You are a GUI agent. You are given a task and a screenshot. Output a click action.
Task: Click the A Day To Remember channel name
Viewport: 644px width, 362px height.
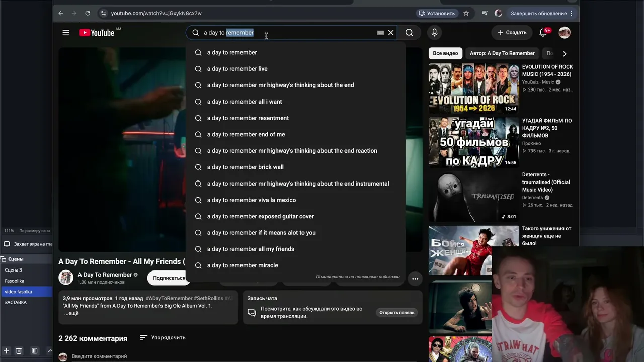pos(105,275)
